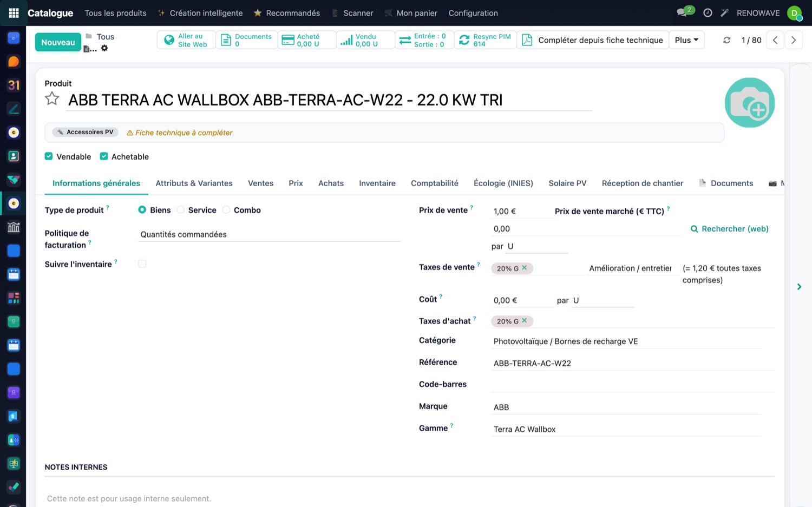Open Tous les produits menu

115,13
